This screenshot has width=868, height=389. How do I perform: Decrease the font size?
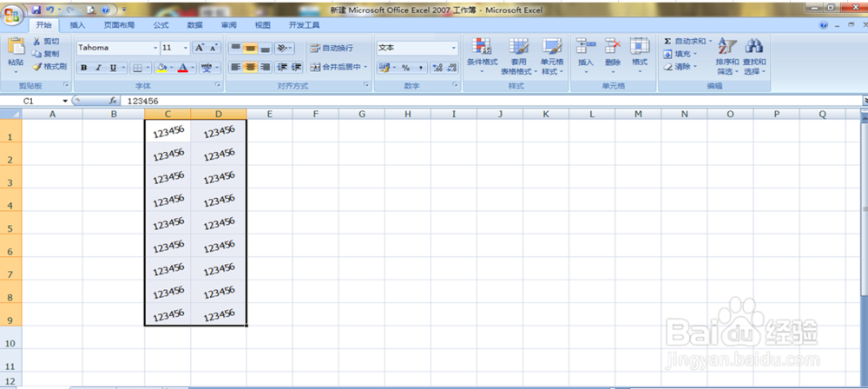click(x=214, y=48)
